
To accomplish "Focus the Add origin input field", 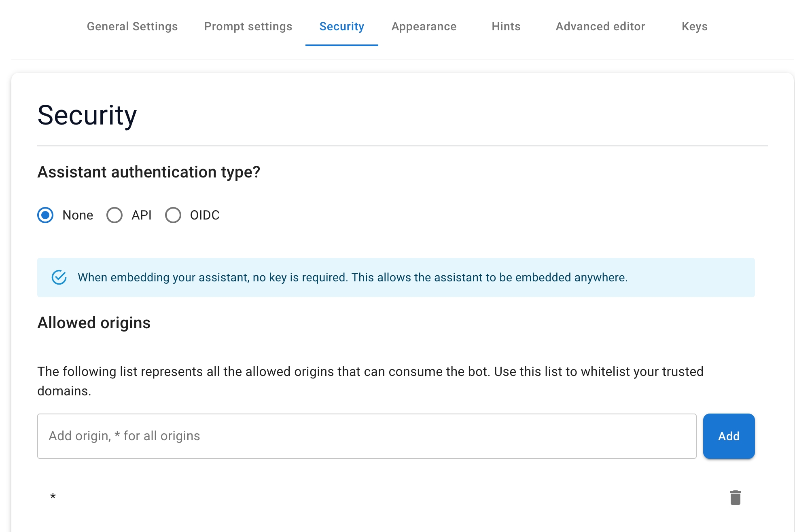I will (367, 436).
